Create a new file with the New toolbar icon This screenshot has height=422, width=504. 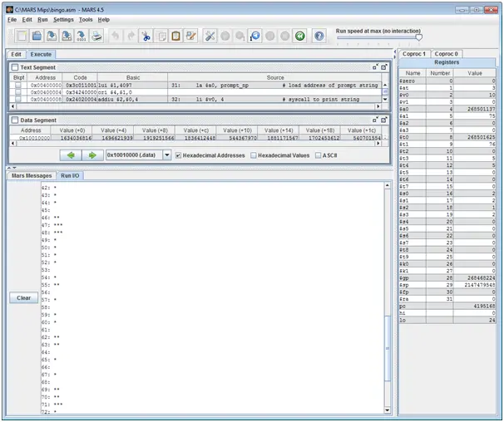tap(22, 36)
